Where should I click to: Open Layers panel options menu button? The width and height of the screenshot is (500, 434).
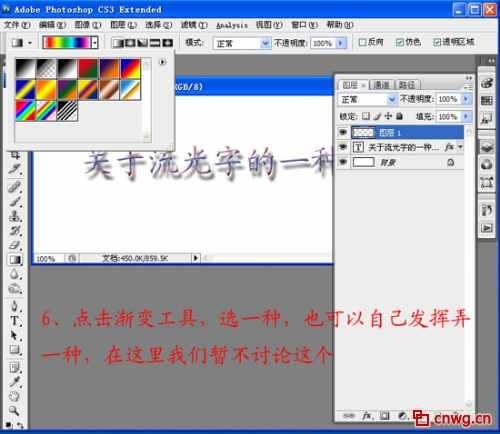[x=469, y=87]
